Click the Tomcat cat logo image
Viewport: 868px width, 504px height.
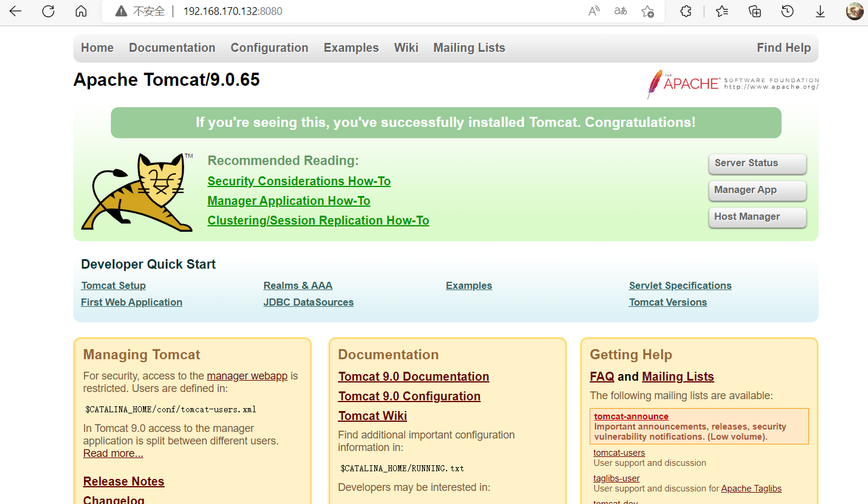pyautogui.click(x=137, y=192)
